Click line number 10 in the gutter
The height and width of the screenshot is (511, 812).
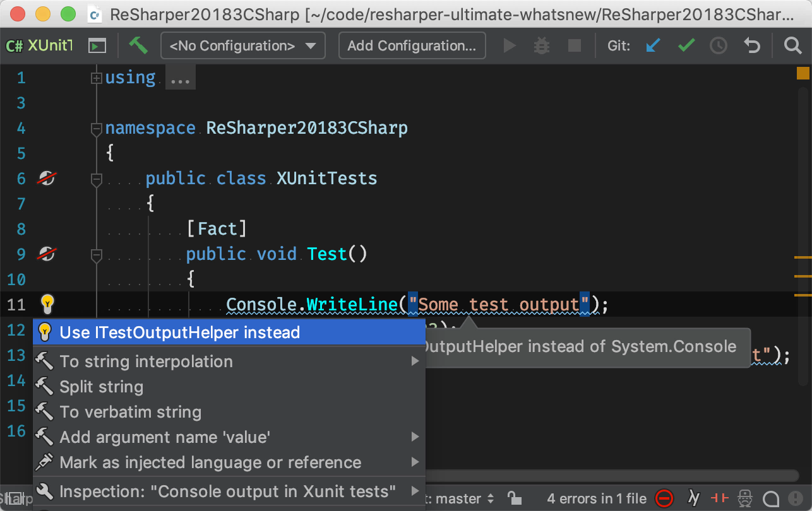click(x=16, y=279)
